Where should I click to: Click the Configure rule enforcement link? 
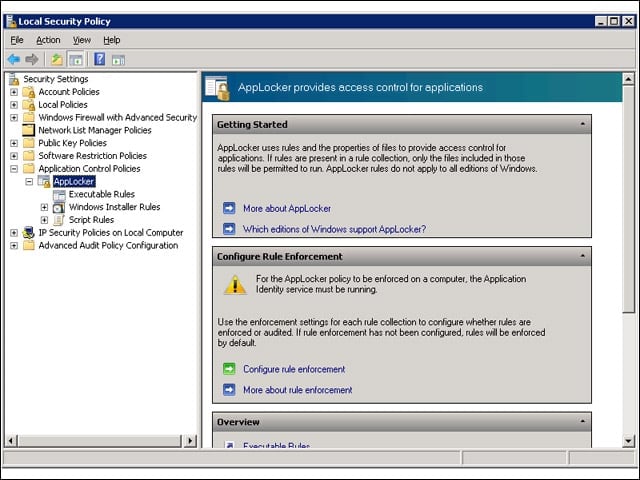pos(294,369)
